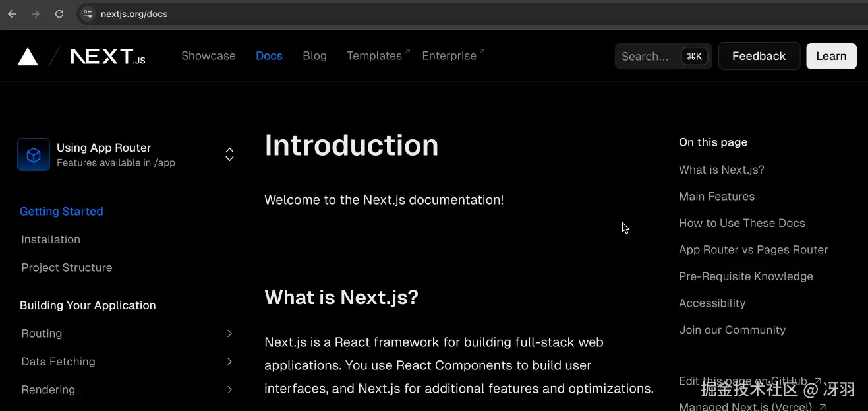Open the Enterprise external link
Viewport: 868px width, 411px height.
click(453, 56)
